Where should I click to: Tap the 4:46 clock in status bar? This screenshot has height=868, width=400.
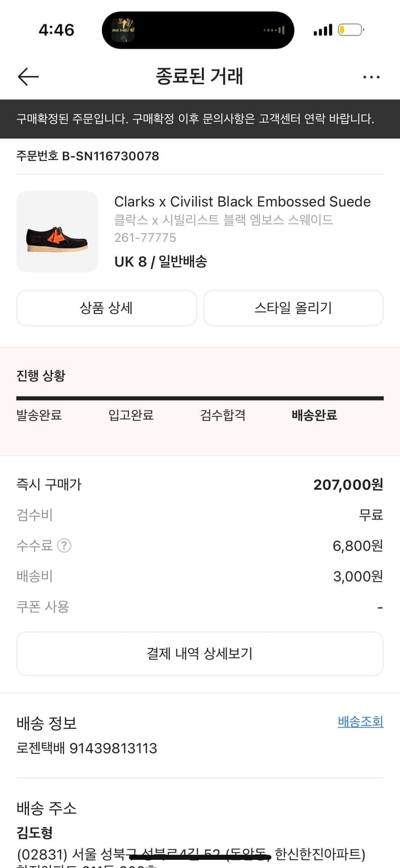[57, 30]
